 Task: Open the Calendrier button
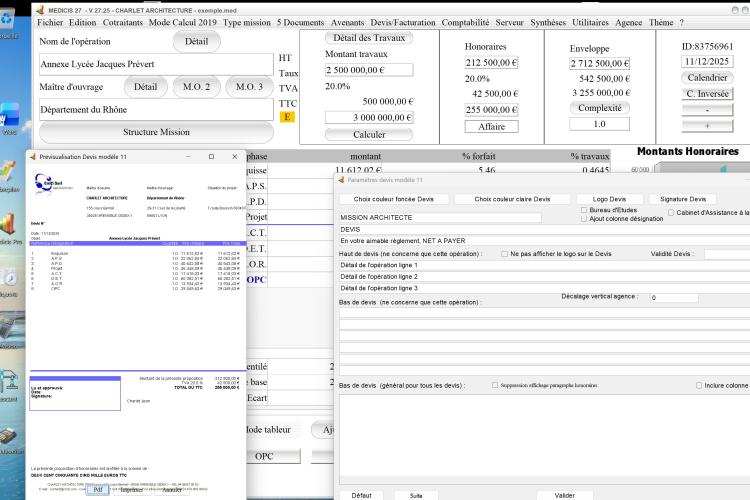tap(707, 78)
